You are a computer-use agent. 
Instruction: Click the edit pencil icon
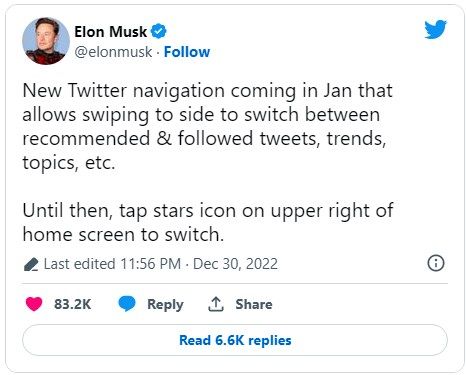31,264
